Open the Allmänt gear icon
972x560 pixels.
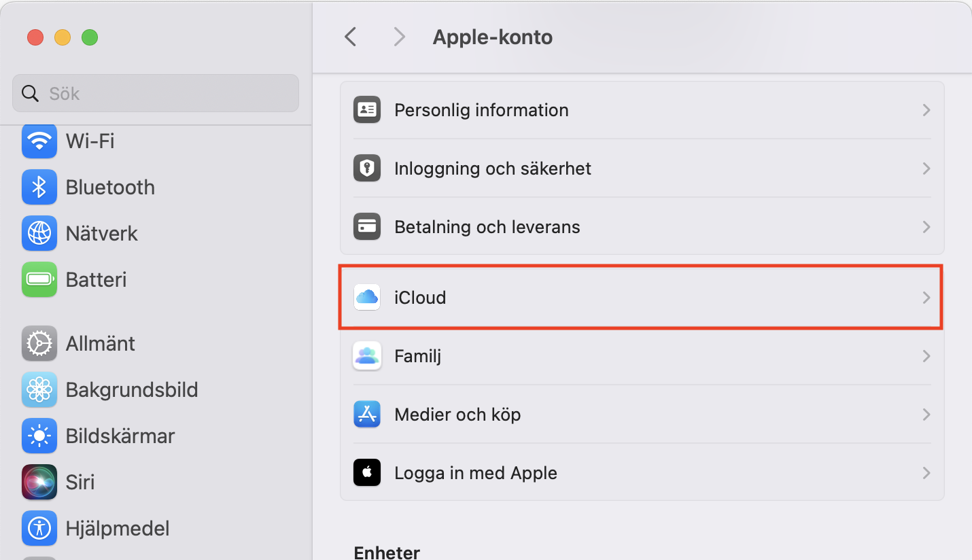coord(39,343)
